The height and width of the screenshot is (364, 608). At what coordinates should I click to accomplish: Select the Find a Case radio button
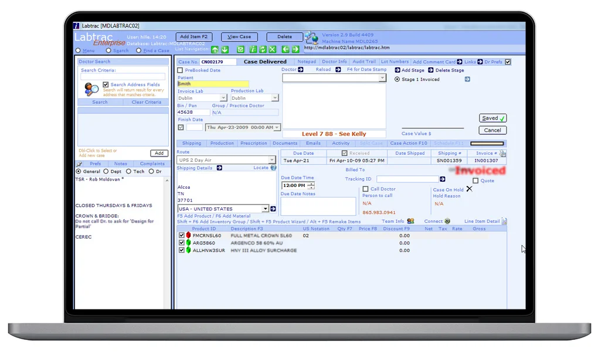tap(139, 50)
